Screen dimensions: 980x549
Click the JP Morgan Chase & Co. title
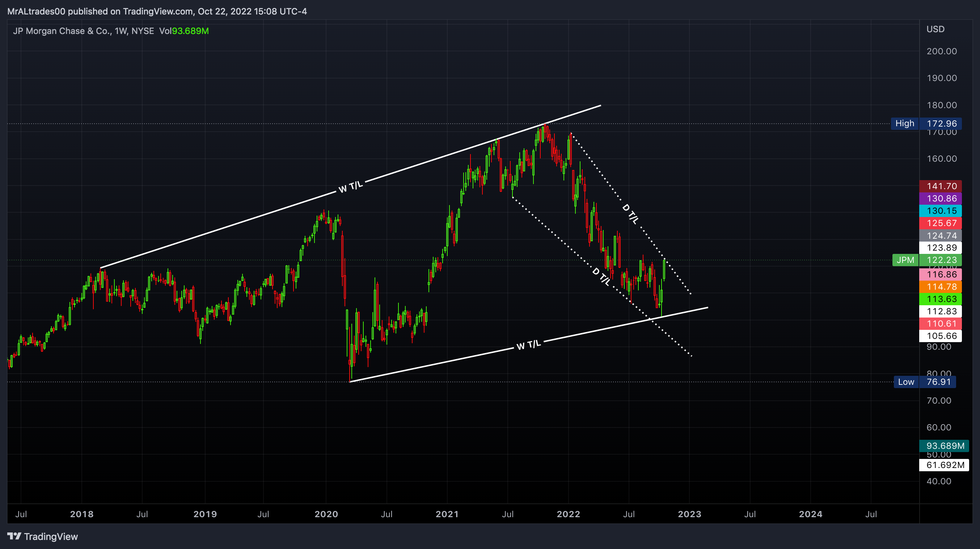(62, 31)
